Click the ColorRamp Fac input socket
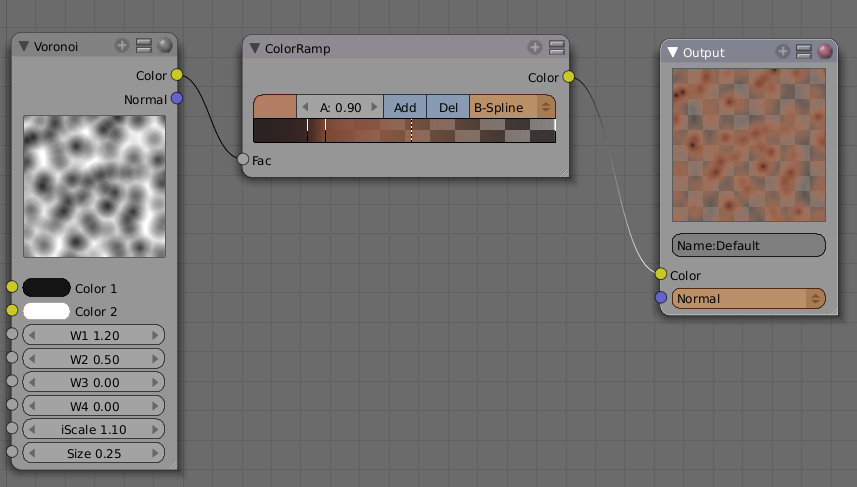 tap(243, 159)
